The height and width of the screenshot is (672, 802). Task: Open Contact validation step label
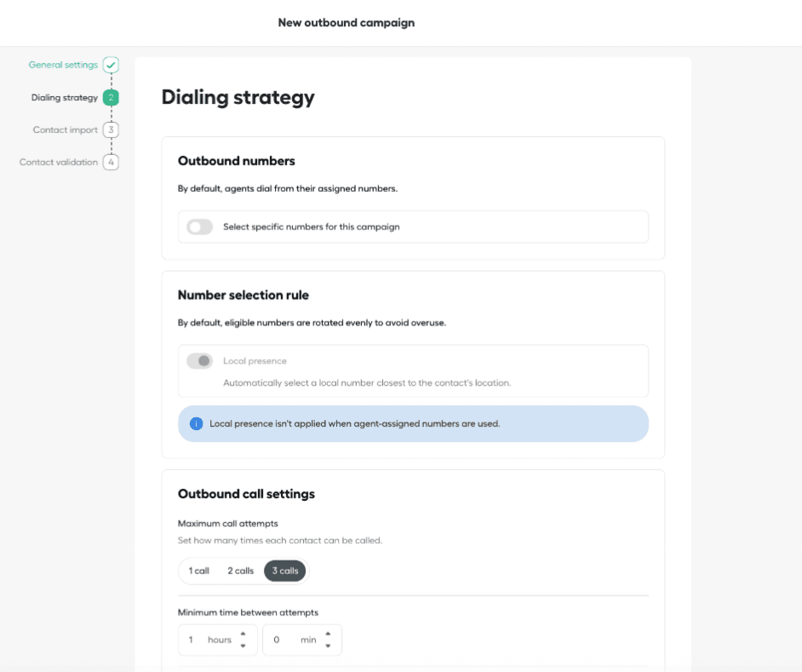(58, 162)
